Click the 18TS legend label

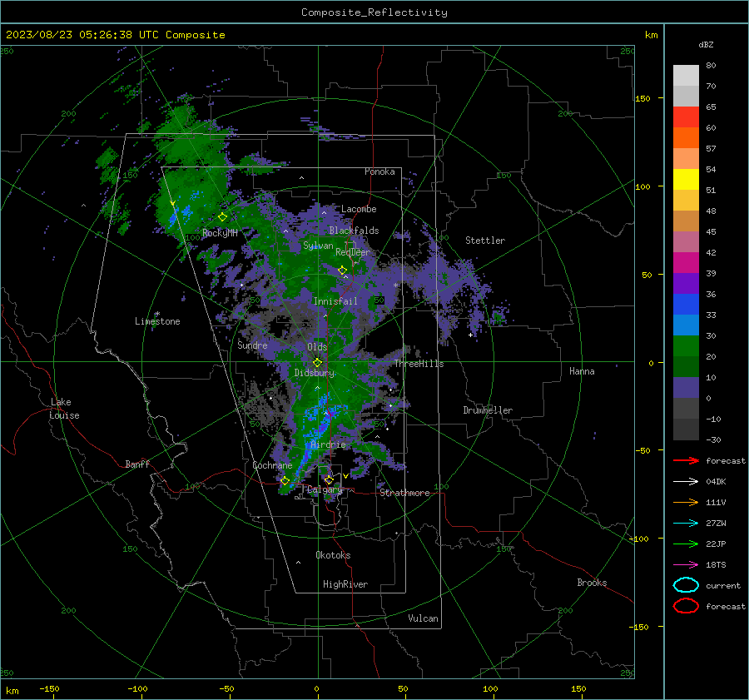click(x=716, y=565)
